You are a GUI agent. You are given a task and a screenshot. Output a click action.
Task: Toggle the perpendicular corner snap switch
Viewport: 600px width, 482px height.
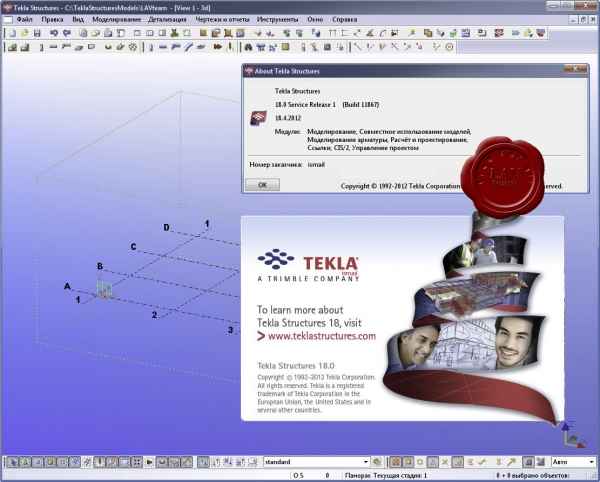(x=458, y=462)
